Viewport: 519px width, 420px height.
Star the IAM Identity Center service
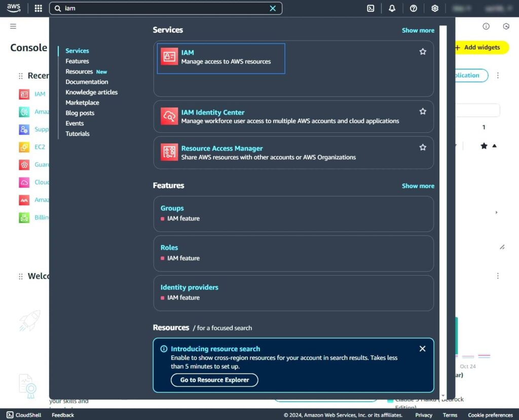(423, 111)
